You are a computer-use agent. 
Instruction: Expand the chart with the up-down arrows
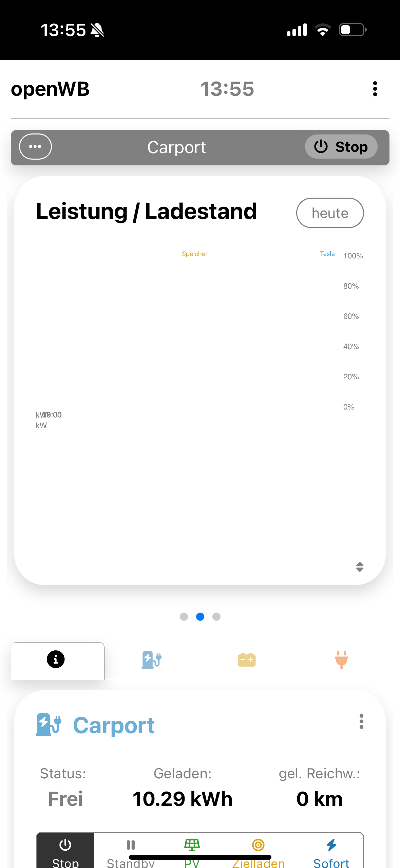click(x=360, y=566)
